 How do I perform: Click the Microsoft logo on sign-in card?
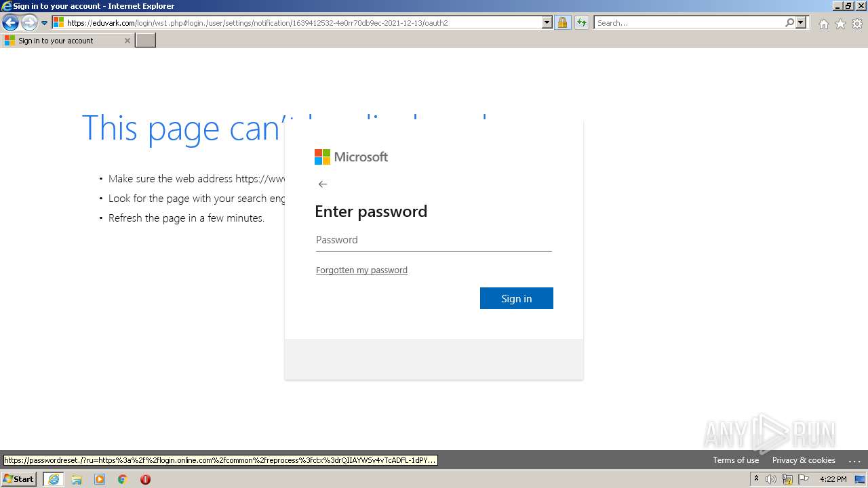point(351,157)
